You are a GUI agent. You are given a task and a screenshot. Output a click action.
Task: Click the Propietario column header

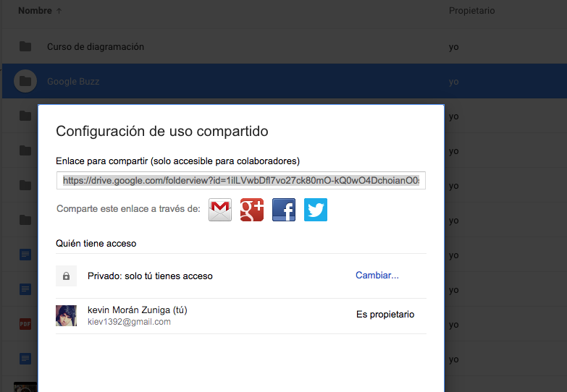(471, 11)
